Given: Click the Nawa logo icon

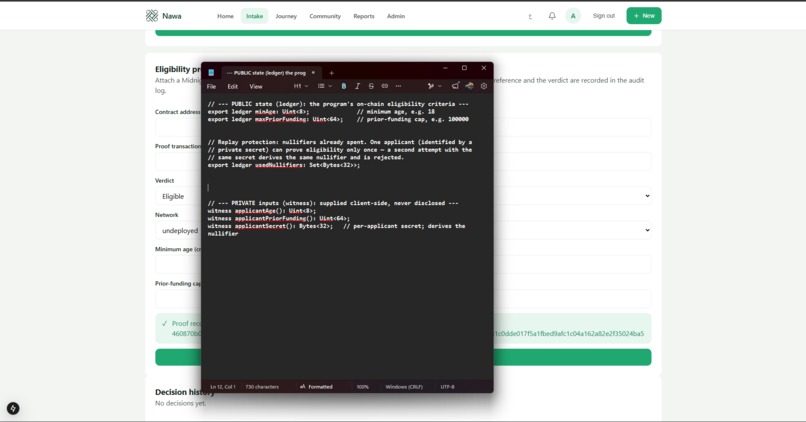Looking at the screenshot, I should pyautogui.click(x=152, y=16).
